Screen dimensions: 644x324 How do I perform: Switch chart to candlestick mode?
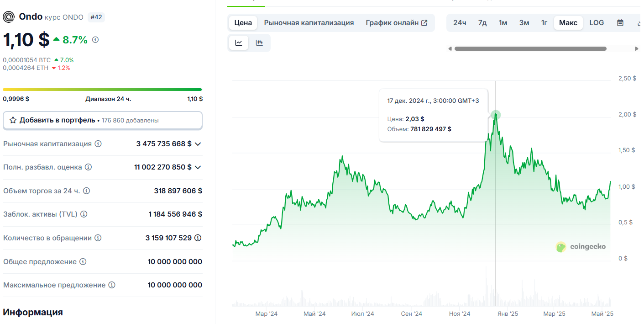(259, 42)
